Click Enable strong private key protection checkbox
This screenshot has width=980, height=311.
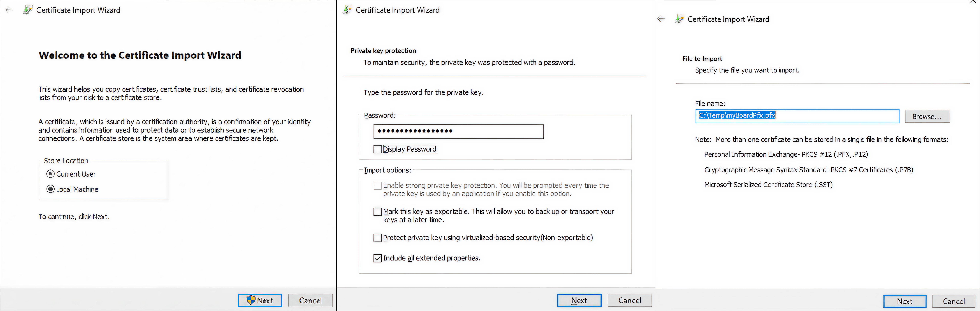(x=377, y=186)
